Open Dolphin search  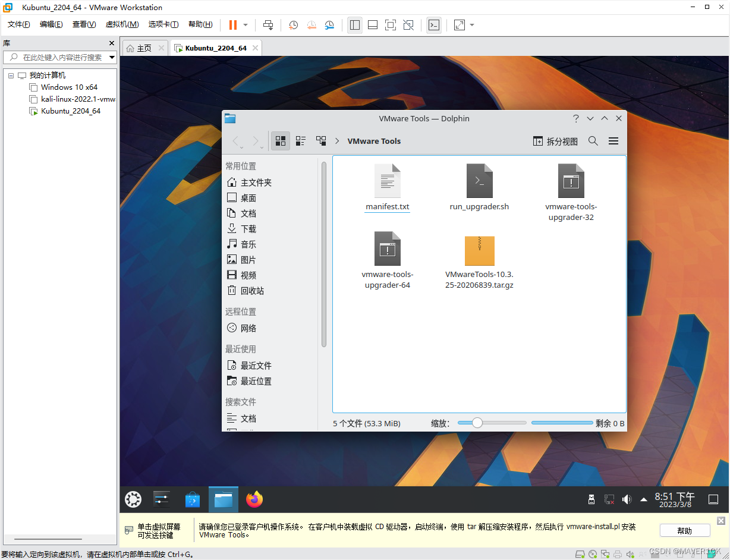pyautogui.click(x=593, y=141)
